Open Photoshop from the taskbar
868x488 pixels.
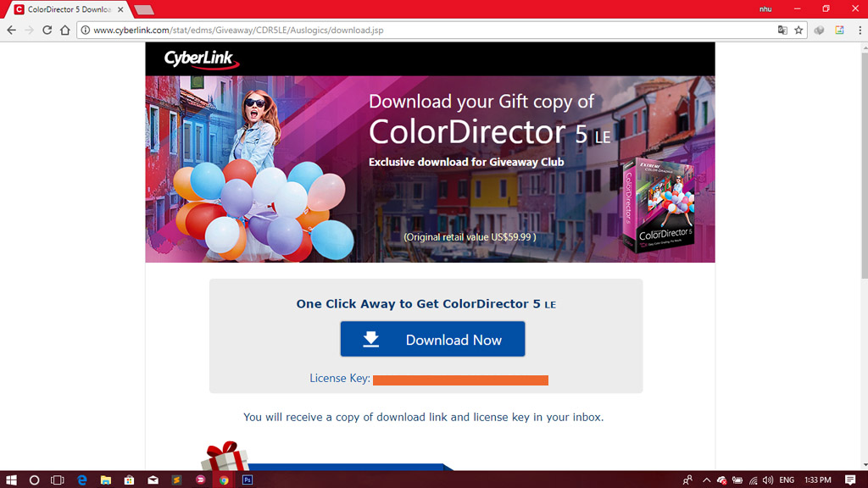[x=248, y=480]
